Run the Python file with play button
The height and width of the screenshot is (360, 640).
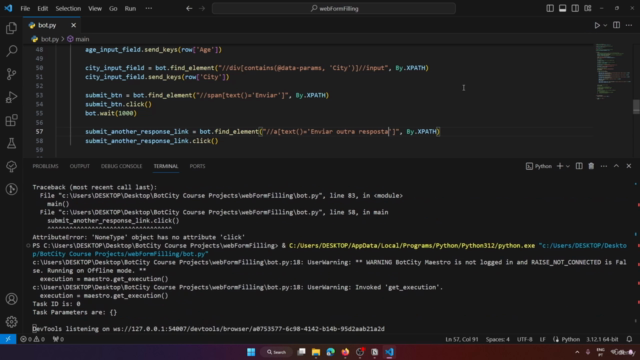(597, 25)
